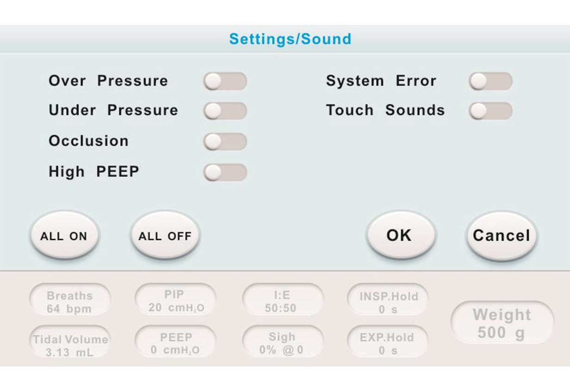
Task: Tap the I:E 50:50 ratio button
Action: (x=282, y=301)
